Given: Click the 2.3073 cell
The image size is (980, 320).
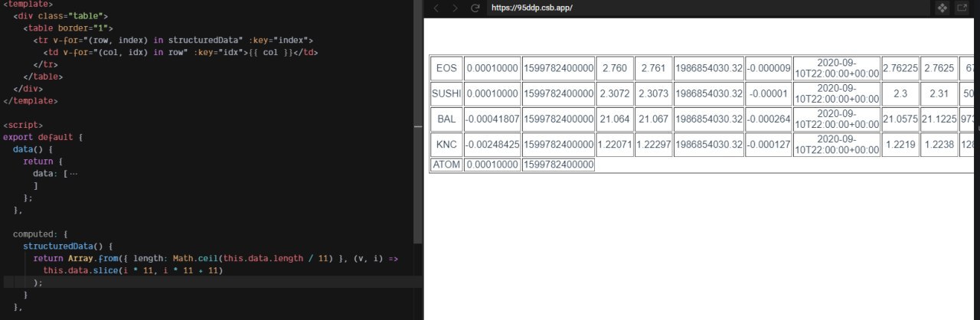Looking at the screenshot, I should pos(653,94).
